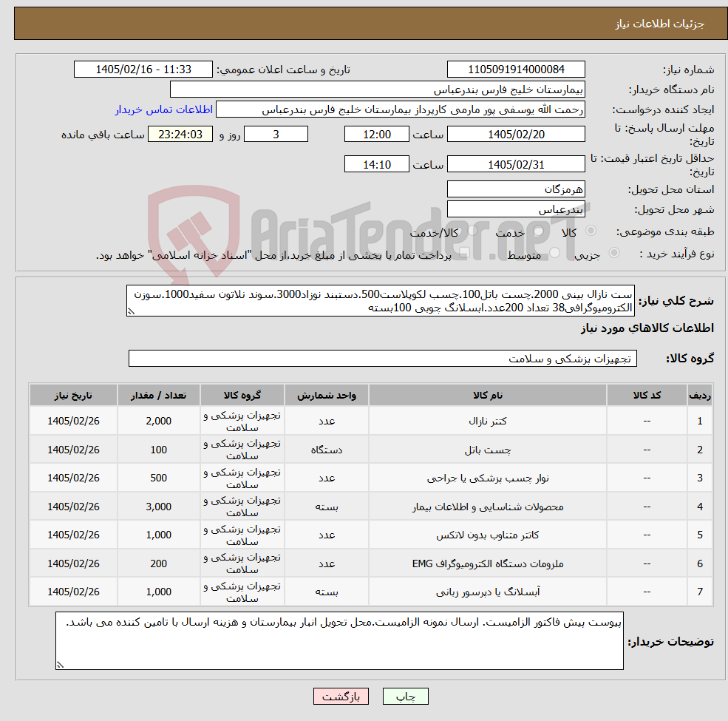Click the تعداد / مقدار column header
Image resolution: width=728 pixels, height=721 pixels.
[158, 396]
